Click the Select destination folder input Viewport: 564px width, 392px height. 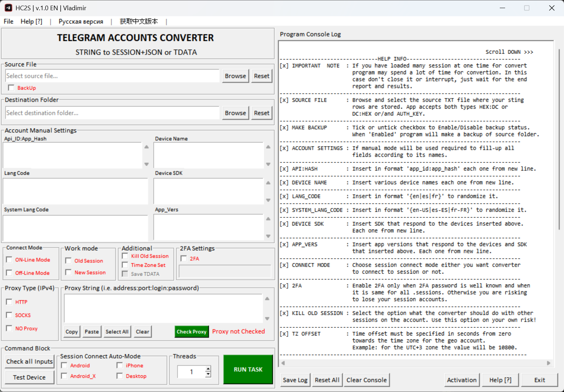pos(112,113)
